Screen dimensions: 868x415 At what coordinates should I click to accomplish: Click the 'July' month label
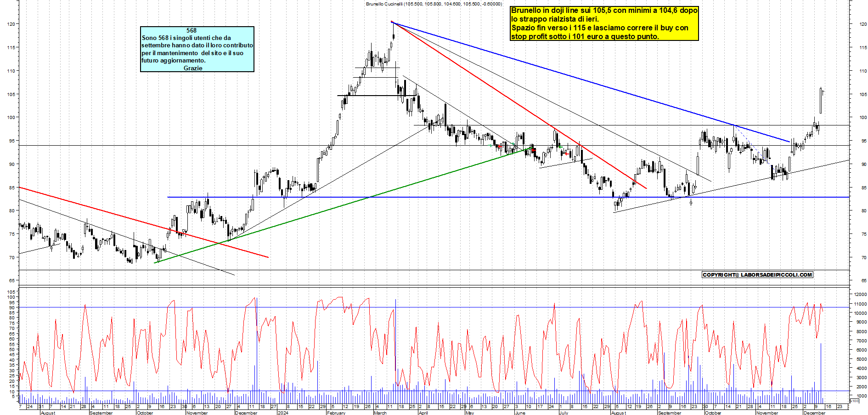pyautogui.click(x=564, y=413)
